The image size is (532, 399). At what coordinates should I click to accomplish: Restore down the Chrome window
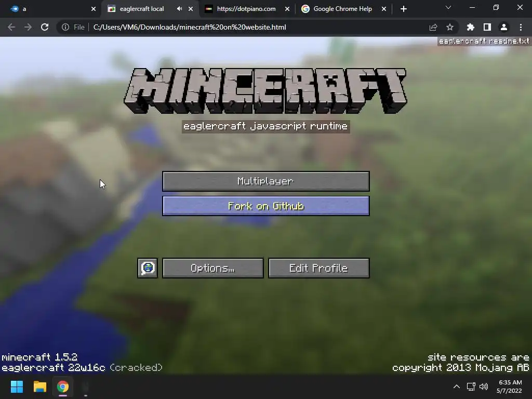(496, 7)
